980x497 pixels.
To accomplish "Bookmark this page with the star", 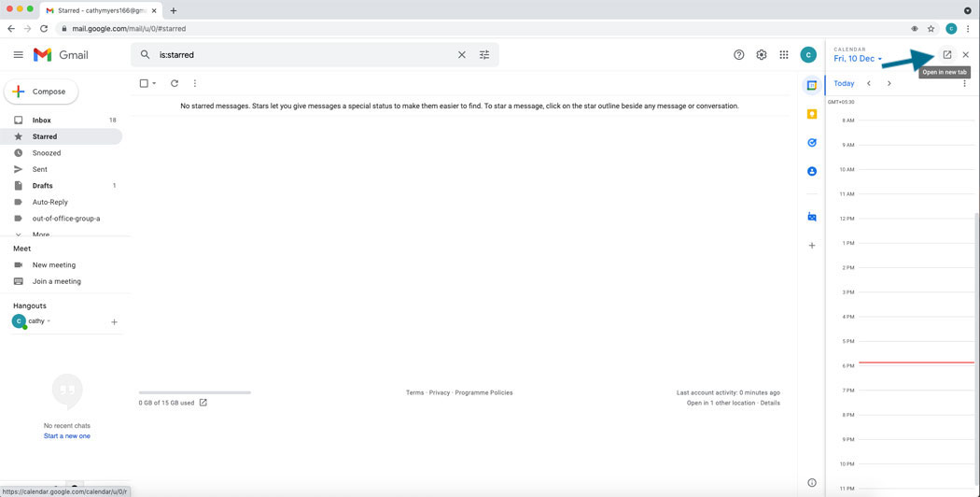I will [931, 28].
